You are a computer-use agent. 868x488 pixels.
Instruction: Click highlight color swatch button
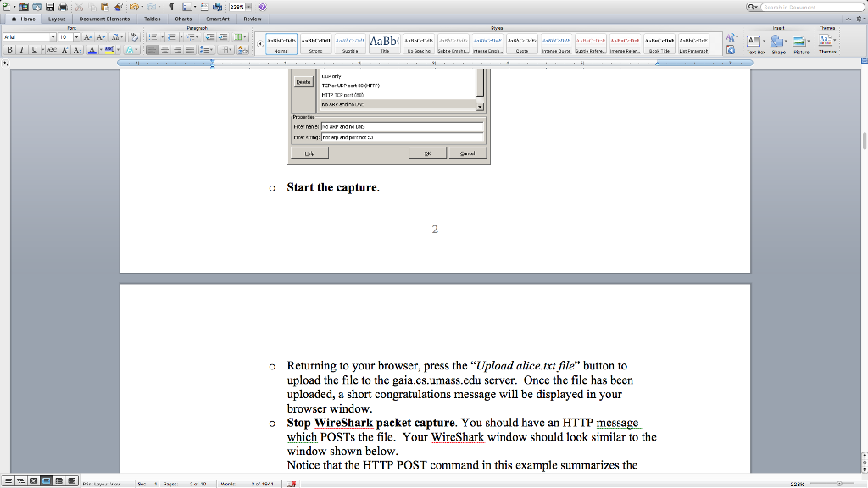[x=109, y=50]
